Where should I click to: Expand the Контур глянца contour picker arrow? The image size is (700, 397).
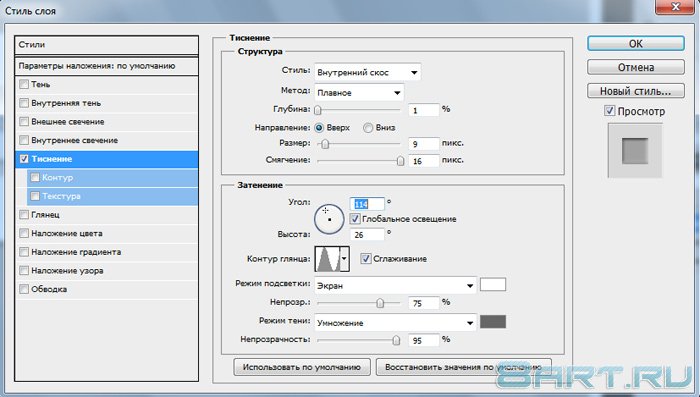pos(344,259)
